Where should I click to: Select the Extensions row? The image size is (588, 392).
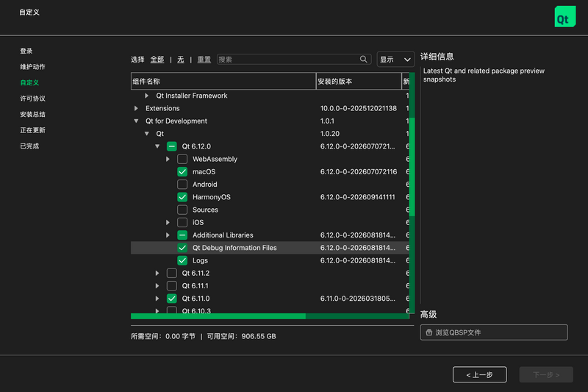pyautogui.click(x=270, y=108)
